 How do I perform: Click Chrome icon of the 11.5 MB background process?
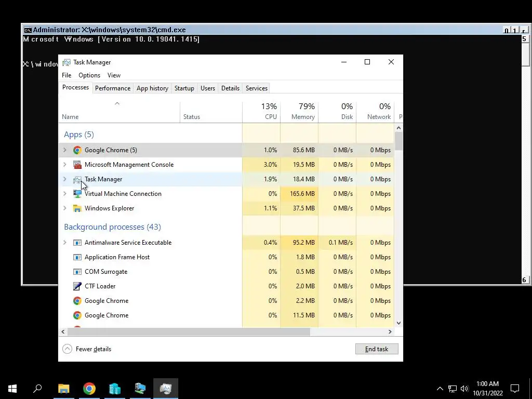77,315
